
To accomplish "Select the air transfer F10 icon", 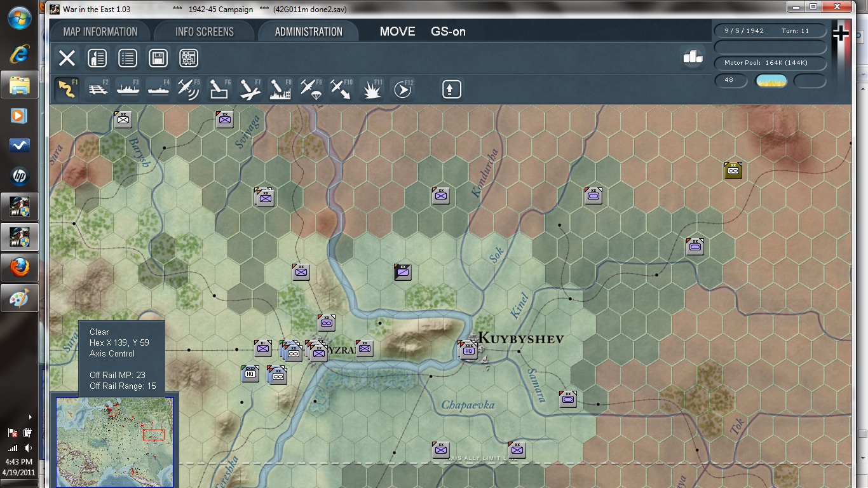I will point(341,89).
